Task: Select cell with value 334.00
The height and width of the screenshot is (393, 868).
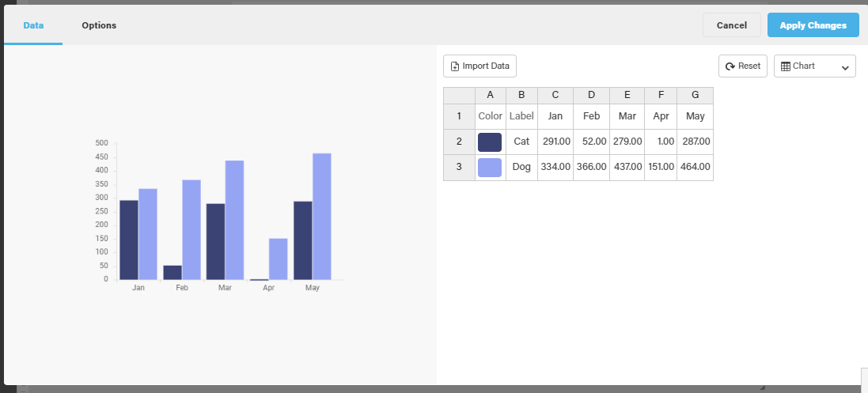Action: (555, 167)
